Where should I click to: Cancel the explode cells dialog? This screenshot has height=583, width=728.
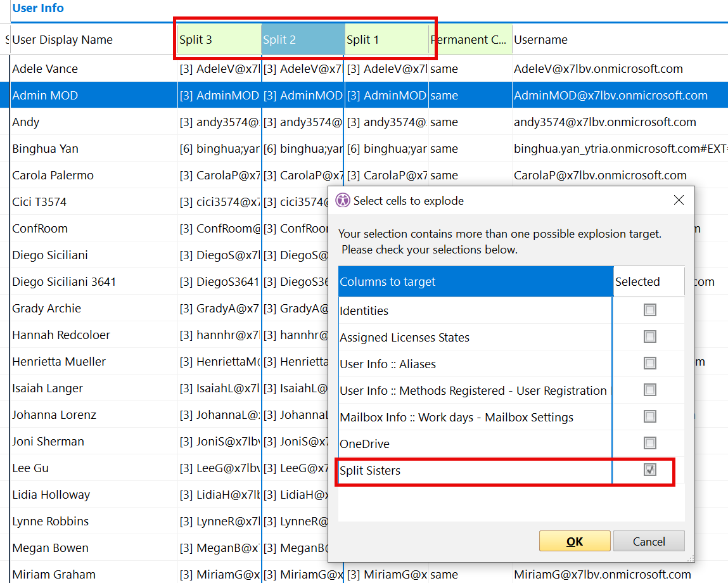(x=649, y=541)
